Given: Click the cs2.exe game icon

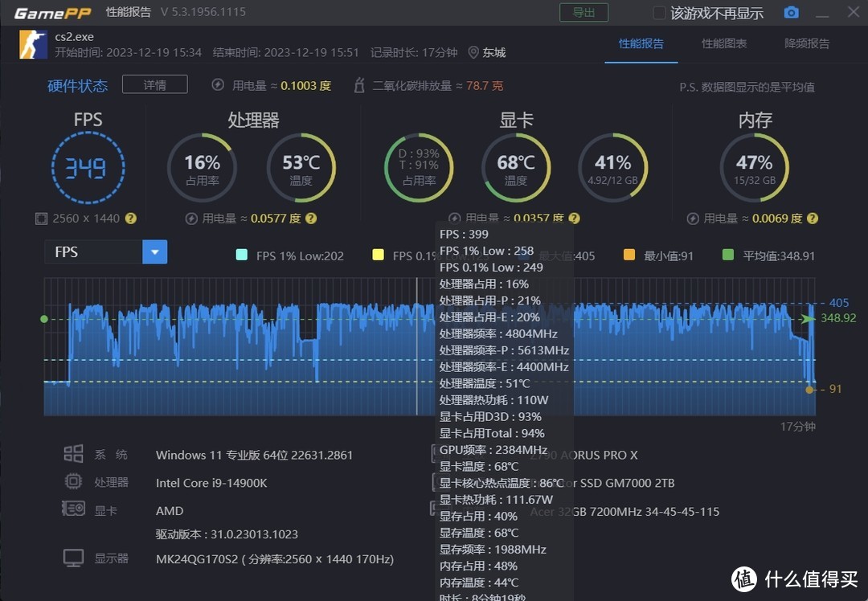Looking at the screenshot, I should [33, 44].
